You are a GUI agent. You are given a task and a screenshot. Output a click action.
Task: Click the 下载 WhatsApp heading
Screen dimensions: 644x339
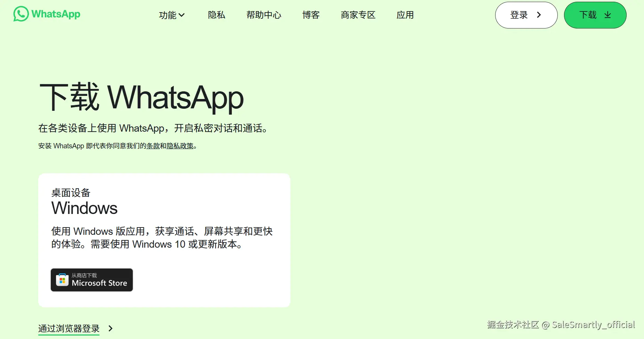pyautogui.click(x=142, y=97)
